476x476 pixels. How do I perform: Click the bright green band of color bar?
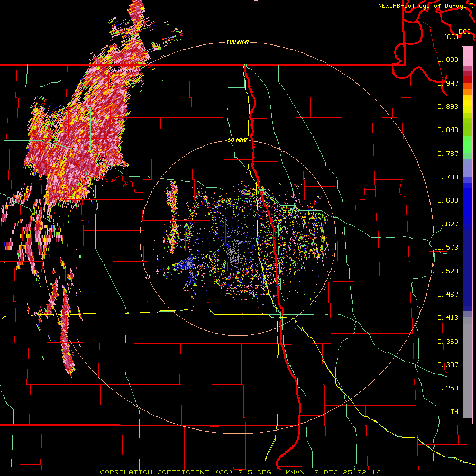pyautogui.click(x=467, y=144)
